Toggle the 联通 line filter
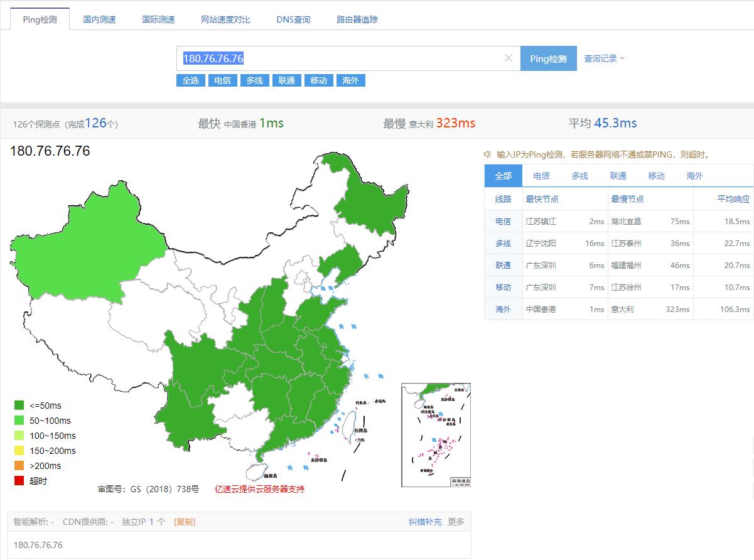Image resolution: width=754 pixels, height=560 pixels. (x=286, y=80)
